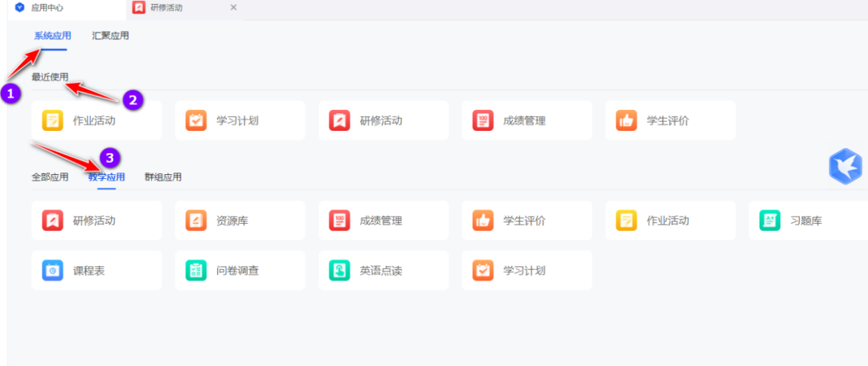This screenshot has height=366, width=868.
Task: Click 学生评价 label in 最近使用 row
Action: point(668,120)
